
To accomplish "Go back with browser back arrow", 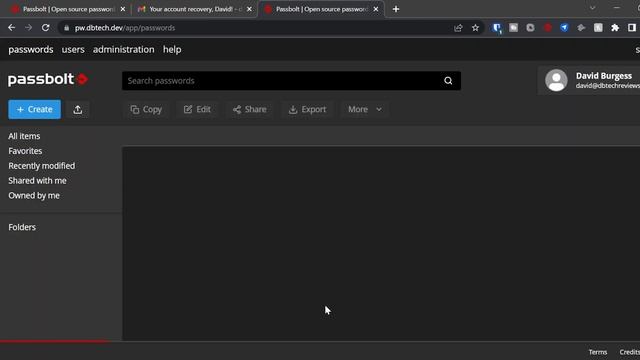I will pyautogui.click(x=11, y=28).
